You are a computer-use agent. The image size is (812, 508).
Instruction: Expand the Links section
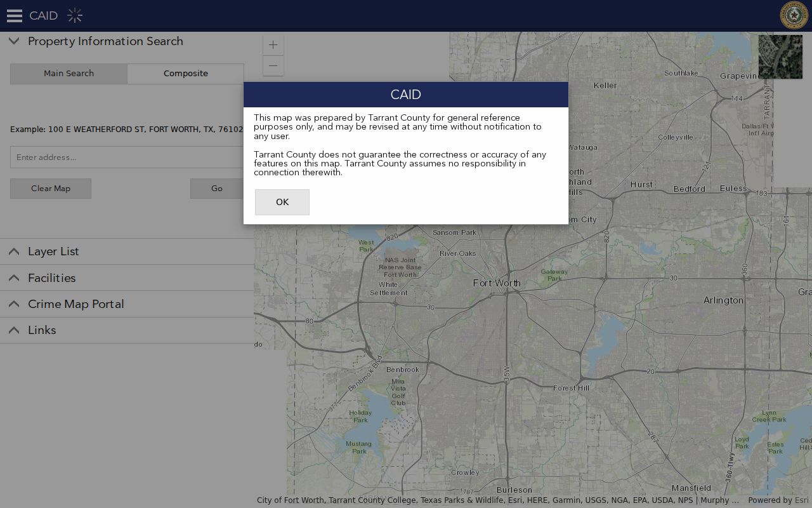pyautogui.click(x=127, y=330)
